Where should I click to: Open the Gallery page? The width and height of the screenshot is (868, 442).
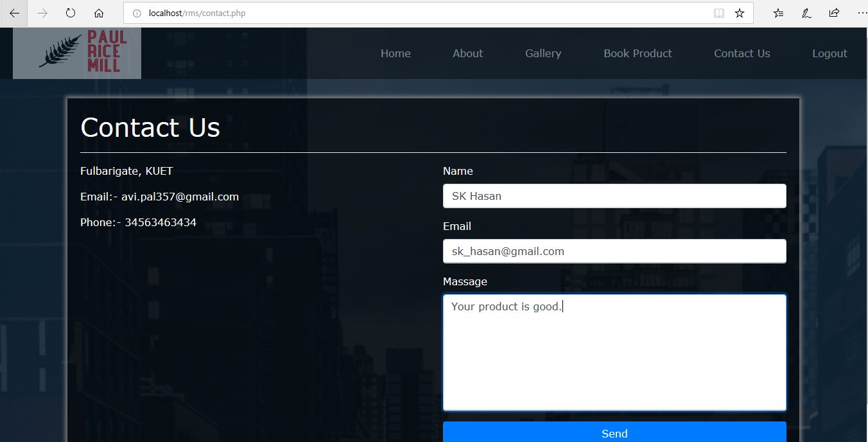pos(543,53)
